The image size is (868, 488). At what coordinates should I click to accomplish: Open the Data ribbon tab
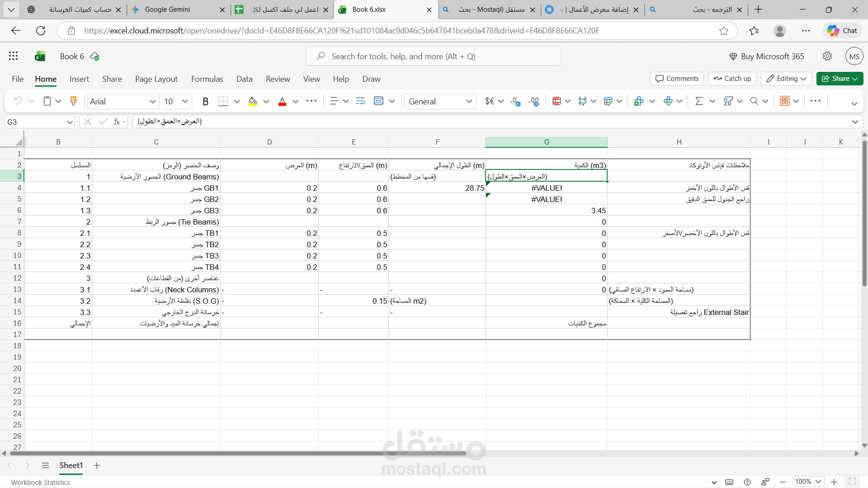tap(245, 79)
